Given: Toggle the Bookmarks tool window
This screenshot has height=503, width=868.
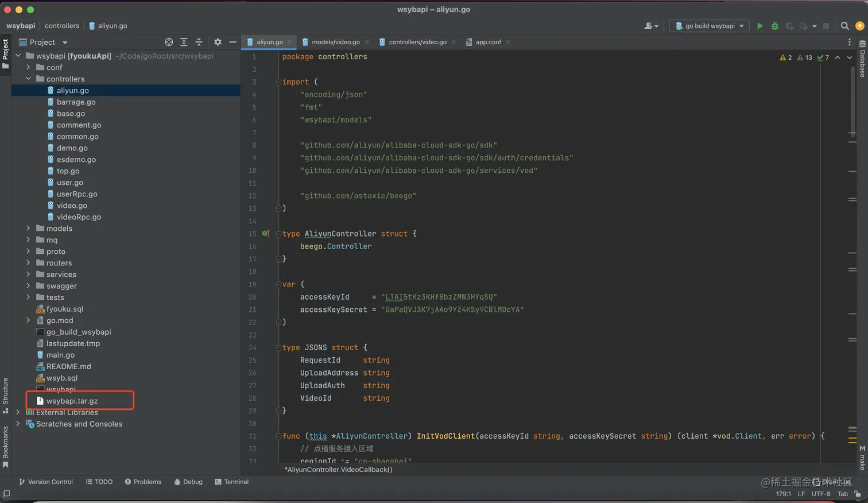Looking at the screenshot, I should (x=5, y=446).
